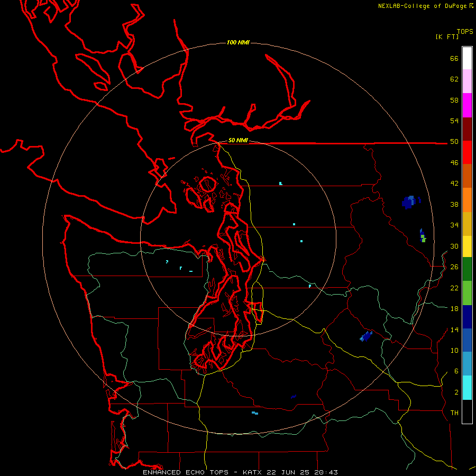Click the legend value 62
The image size is (476, 476).
click(x=454, y=79)
